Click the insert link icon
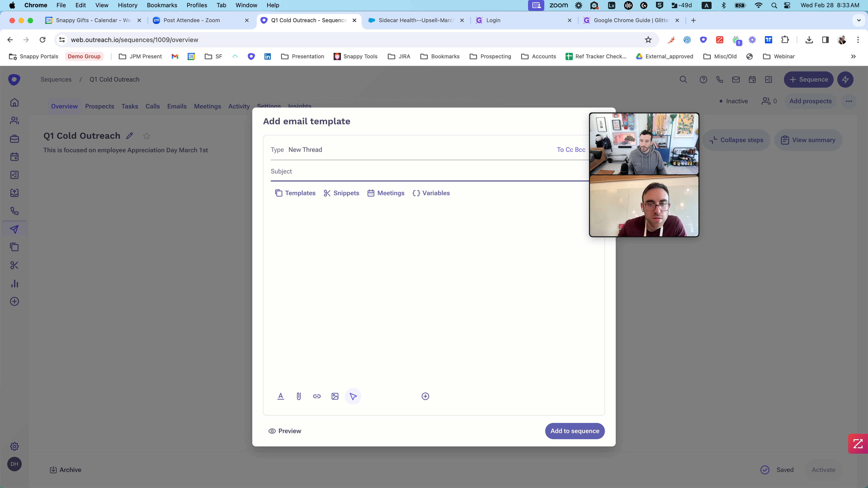Screen dimensions: 868x488 (x=317, y=396)
